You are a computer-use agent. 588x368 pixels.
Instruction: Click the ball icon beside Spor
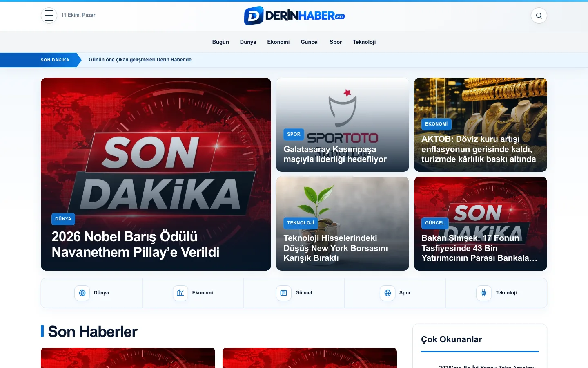pyautogui.click(x=388, y=293)
